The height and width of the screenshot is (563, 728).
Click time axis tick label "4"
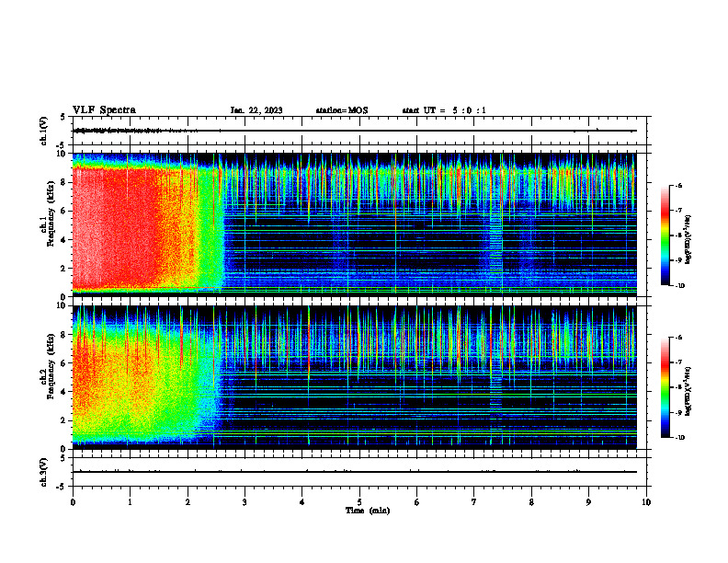coord(301,502)
